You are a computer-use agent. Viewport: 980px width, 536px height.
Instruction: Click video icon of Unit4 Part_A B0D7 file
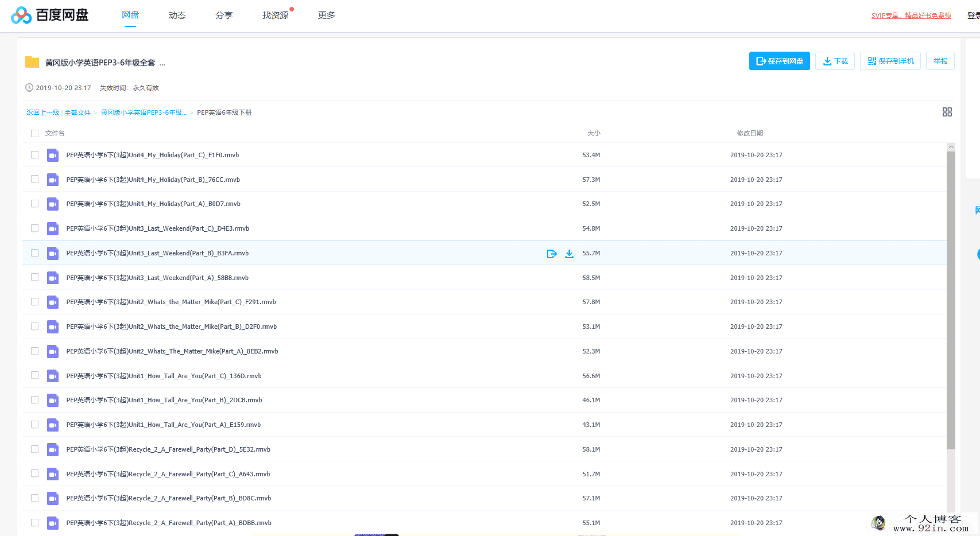click(53, 204)
